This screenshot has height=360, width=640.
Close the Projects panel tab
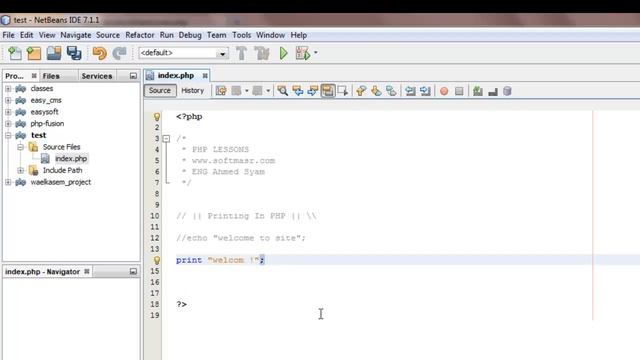coord(34,76)
